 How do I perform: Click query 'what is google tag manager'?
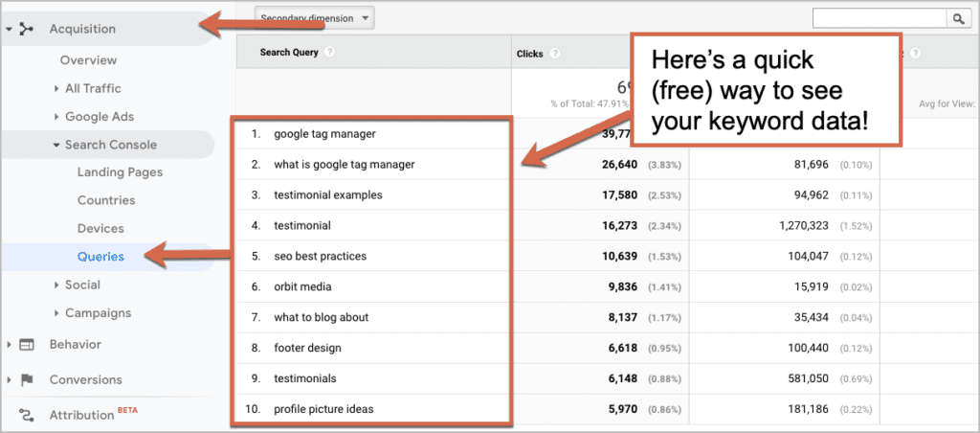(x=345, y=165)
